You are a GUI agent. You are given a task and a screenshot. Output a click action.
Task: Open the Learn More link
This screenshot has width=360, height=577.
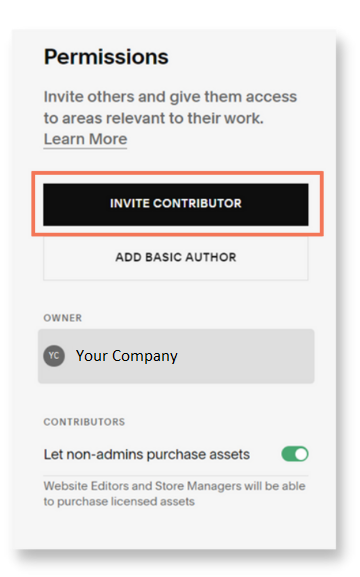(85, 139)
